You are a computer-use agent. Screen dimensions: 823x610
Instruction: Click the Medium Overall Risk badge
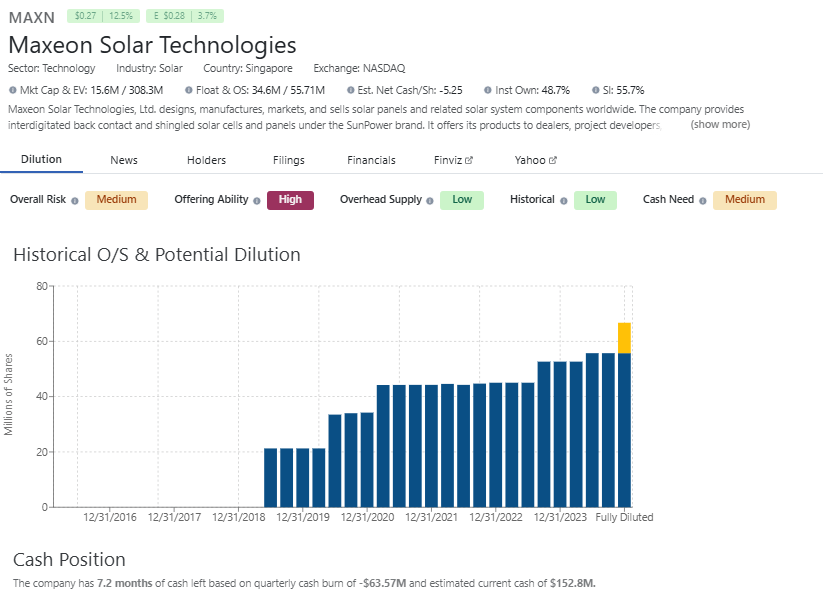[x=116, y=200]
